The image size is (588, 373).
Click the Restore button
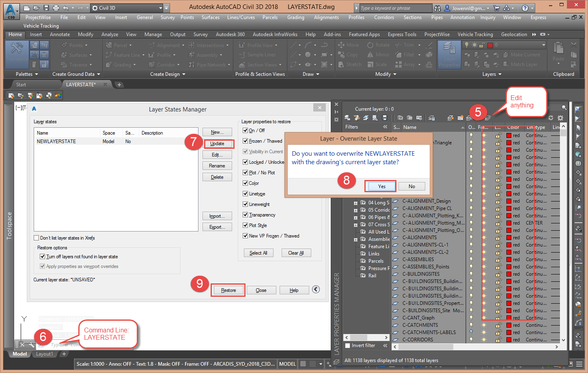coord(228,290)
